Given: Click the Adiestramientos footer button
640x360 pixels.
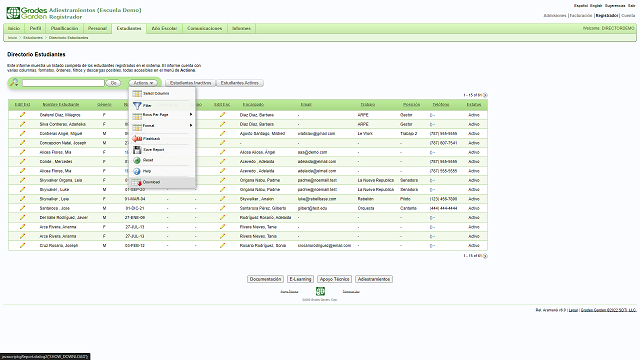Looking at the screenshot, I should [x=374, y=279].
